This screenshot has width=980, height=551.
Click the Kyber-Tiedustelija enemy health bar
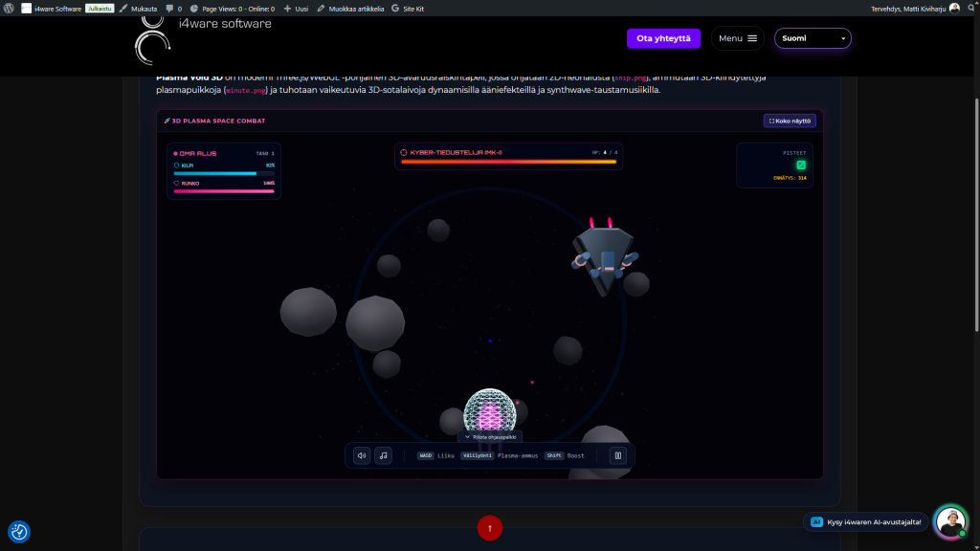click(x=508, y=162)
